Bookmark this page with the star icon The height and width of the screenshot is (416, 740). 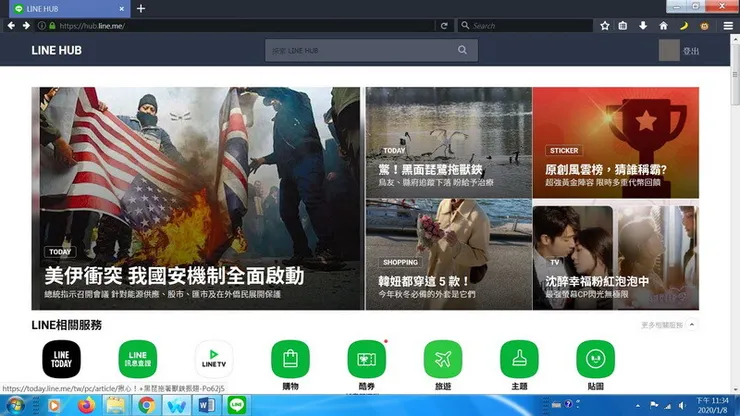tap(605, 26)
